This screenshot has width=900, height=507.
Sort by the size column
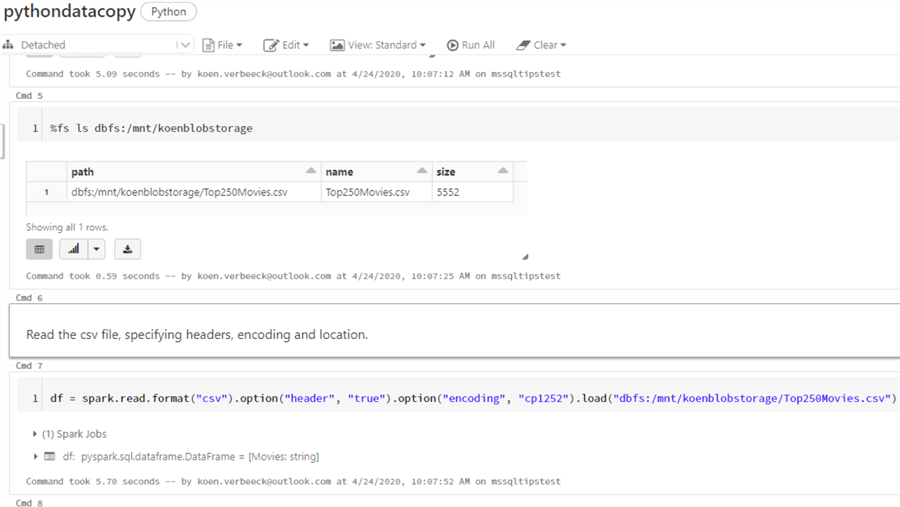click(502, 171)
